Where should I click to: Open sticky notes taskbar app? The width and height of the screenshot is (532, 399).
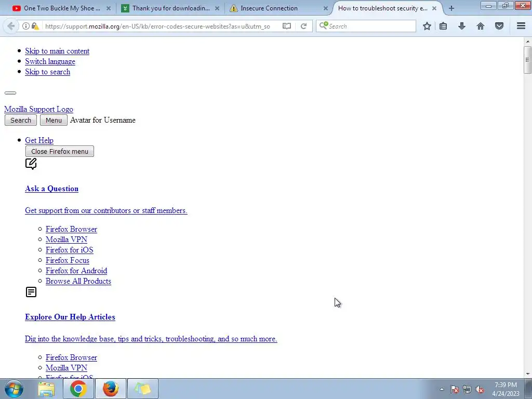tap(143, 389)
